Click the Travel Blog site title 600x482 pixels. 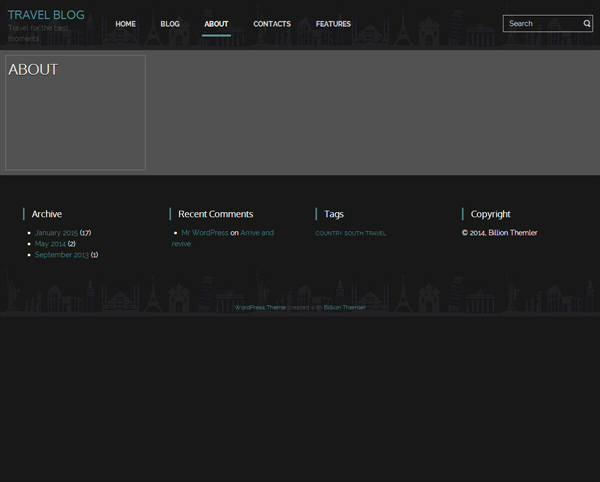(x=46, y=15)
